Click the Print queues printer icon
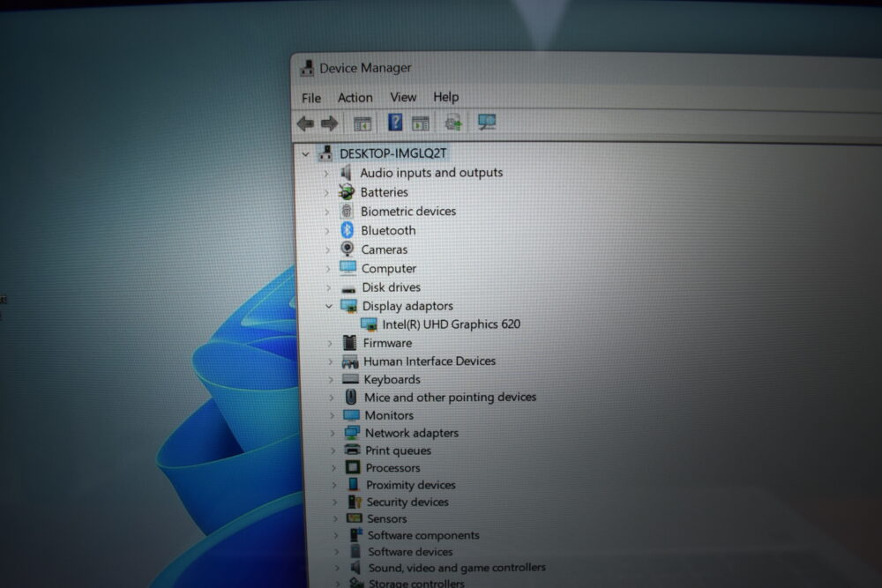Image resolution: width=882 pixels, height=588 pixels. (353, 450)
